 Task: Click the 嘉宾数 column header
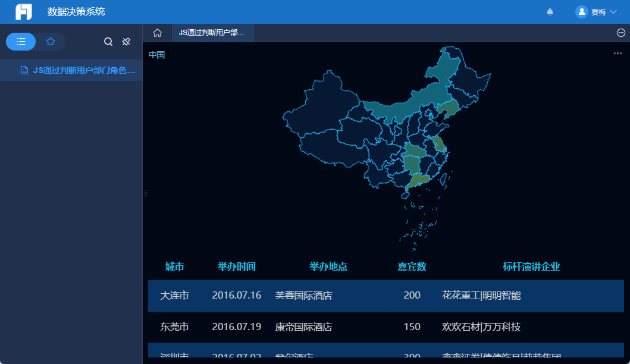point(412,266)
